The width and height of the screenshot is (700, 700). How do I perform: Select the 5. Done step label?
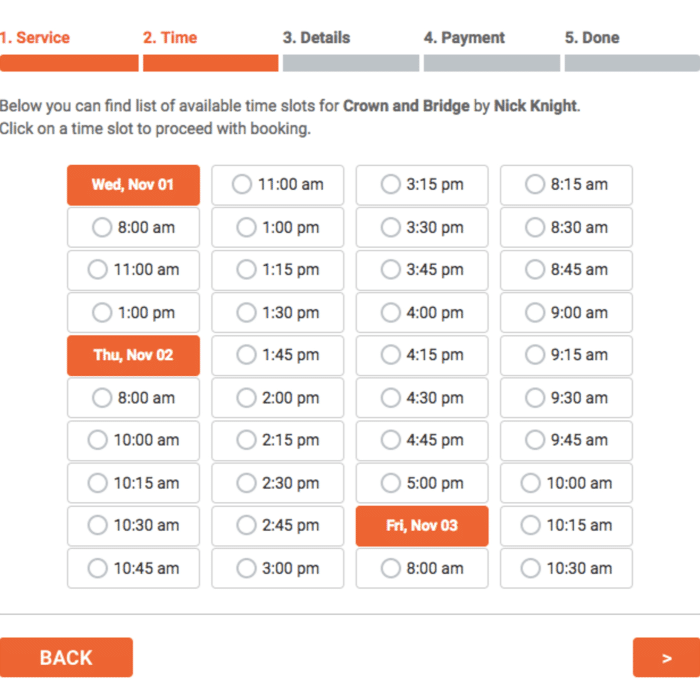pos(592,38)
